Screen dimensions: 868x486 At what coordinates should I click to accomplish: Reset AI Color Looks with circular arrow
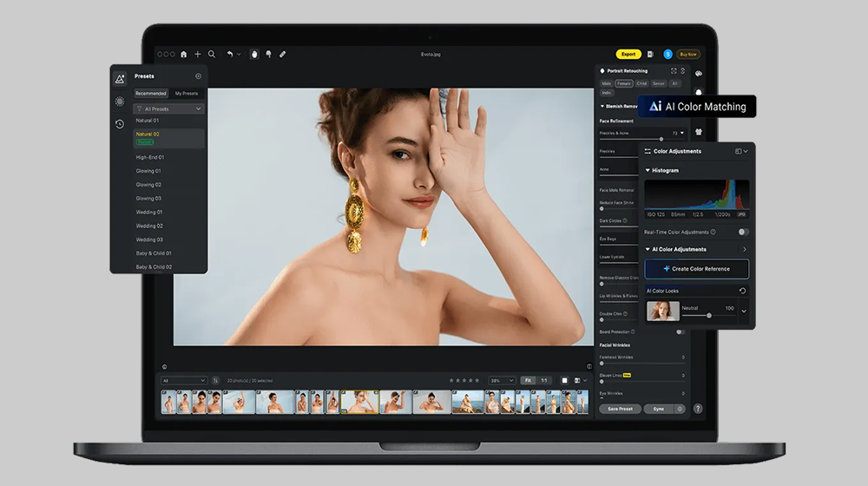(742, 291)
